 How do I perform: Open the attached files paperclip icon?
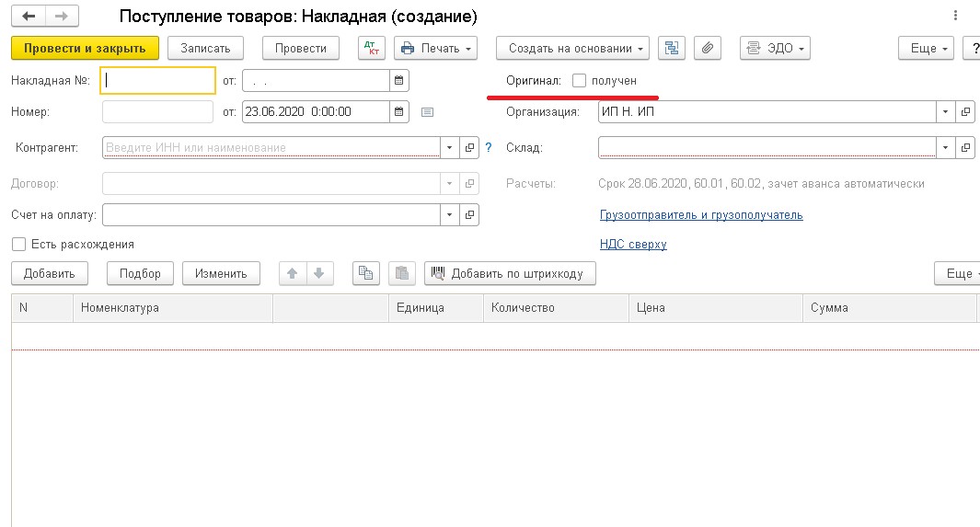coord(707,48)
